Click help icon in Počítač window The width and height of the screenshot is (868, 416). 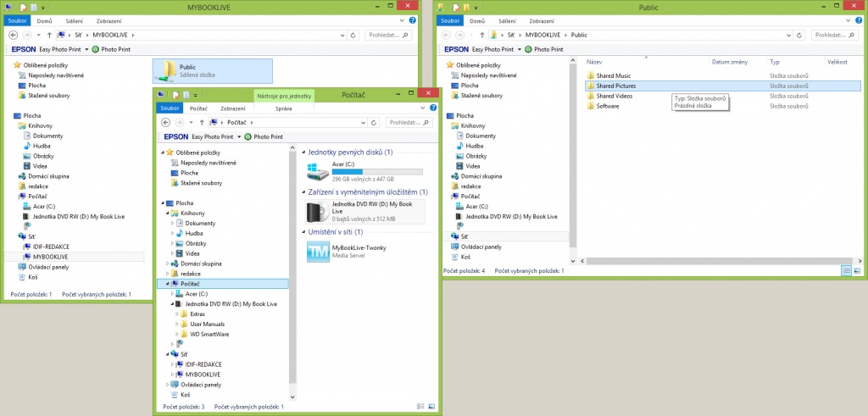433,108
